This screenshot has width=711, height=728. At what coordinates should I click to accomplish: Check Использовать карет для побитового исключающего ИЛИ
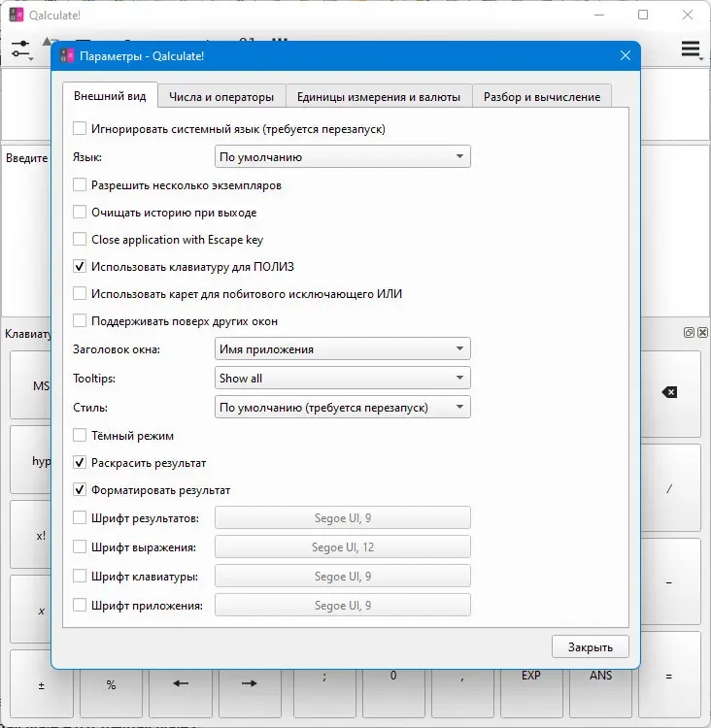80,293
